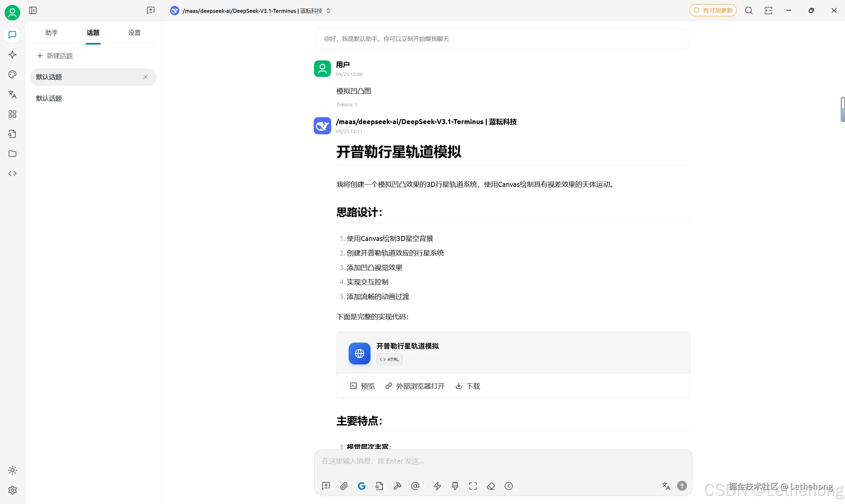845x504 pixels.
Task: Toggle light/dark theme with the sun icon
Action: click(12, 470)
